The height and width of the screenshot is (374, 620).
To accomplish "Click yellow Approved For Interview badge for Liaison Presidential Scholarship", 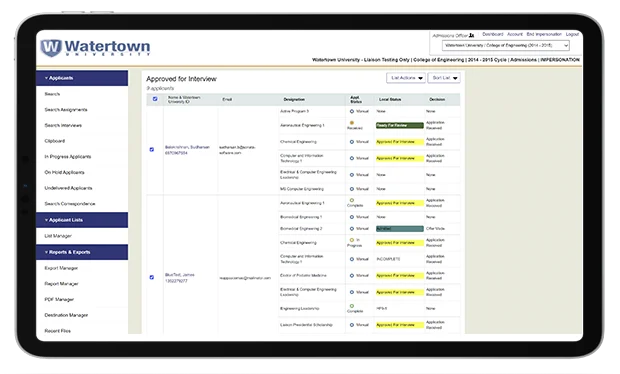I will (399, 325).
